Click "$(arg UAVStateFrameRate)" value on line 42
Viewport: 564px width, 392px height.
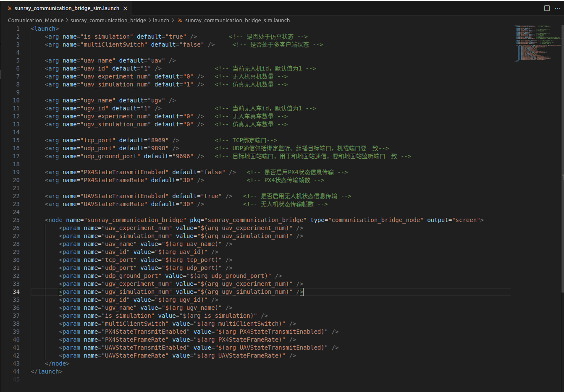(240, 355)
